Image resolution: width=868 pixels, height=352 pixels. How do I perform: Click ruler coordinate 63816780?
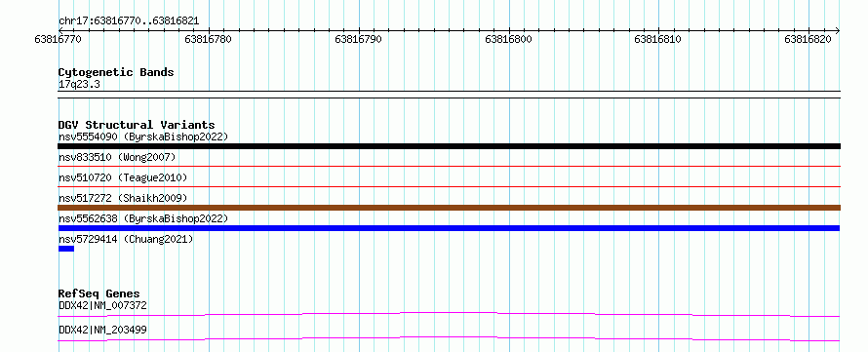pos(208,39)
